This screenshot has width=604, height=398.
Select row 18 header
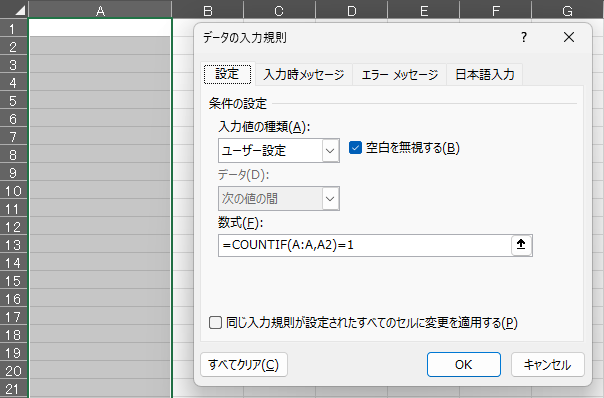click(x=13, y=334)
